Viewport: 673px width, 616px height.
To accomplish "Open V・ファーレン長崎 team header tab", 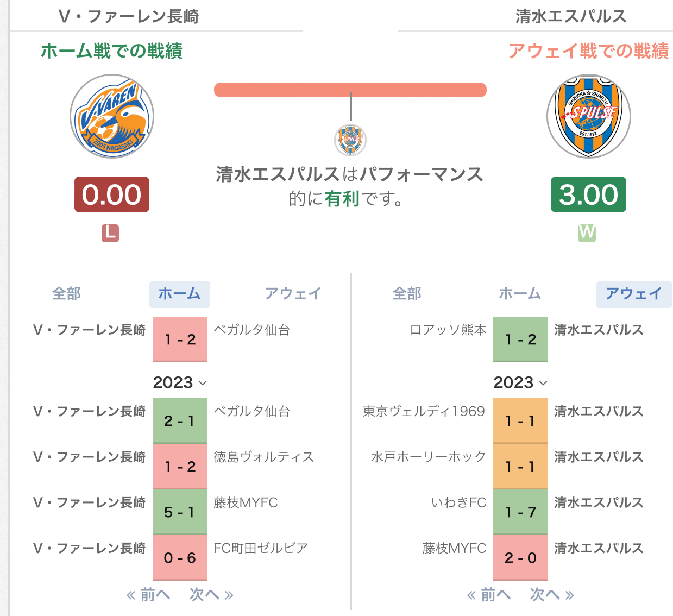I will click(129, 16).
